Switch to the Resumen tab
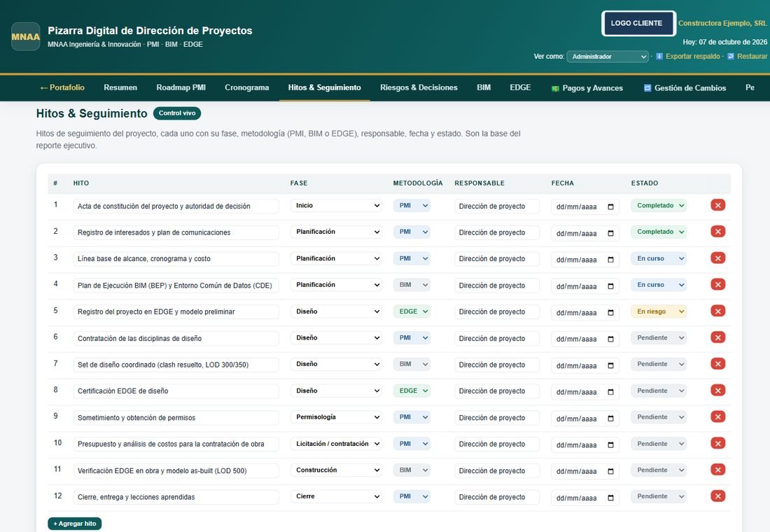 120,87
